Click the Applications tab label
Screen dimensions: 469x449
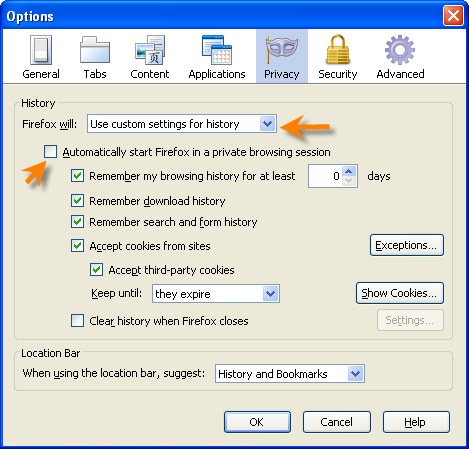pyautogui.click(x=217, y=74)
